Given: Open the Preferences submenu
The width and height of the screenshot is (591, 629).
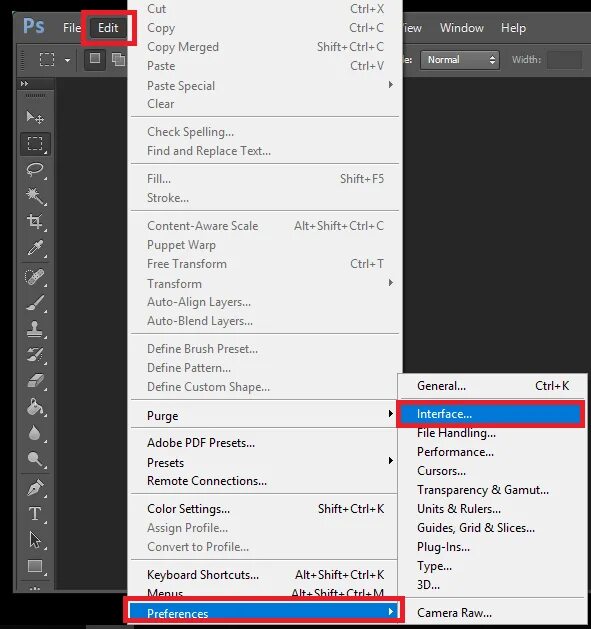Looking at the screenshot, I should [x=264, y=613].
